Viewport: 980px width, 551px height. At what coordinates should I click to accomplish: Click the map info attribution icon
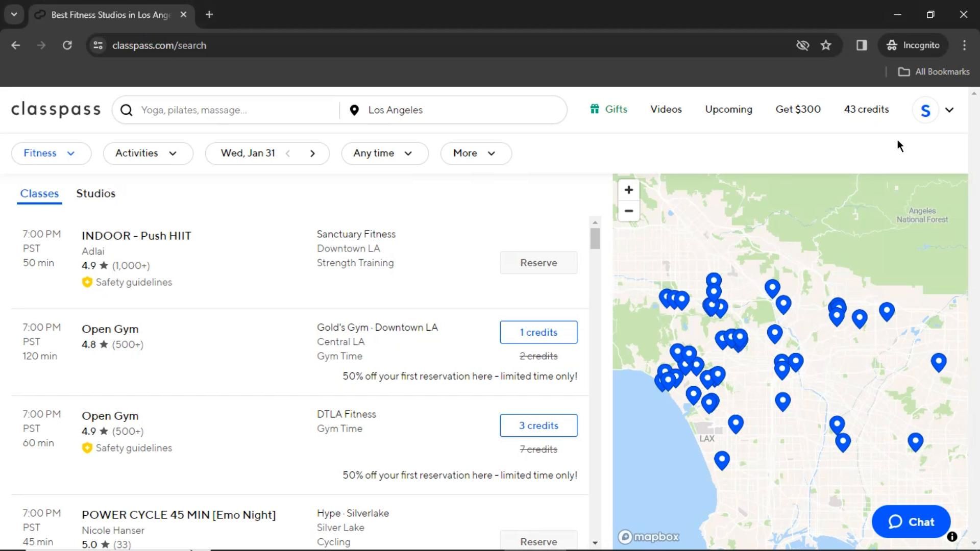click(952, 537)
